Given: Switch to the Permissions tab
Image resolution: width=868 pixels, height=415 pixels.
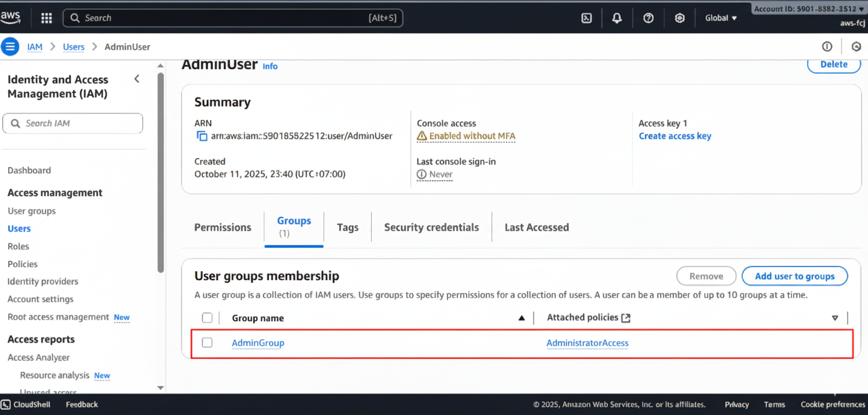Looking at the screenshot, I should click(223, 228).
